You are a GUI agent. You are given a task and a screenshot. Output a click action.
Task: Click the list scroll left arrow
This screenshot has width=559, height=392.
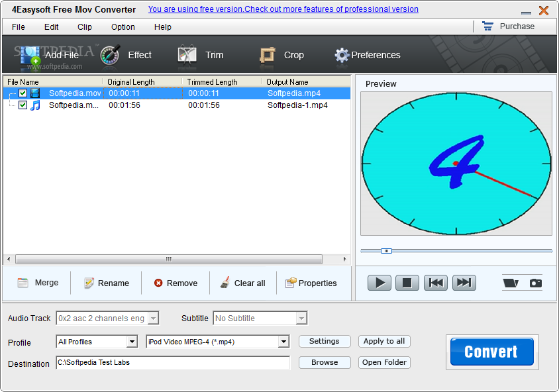point(9,259)
